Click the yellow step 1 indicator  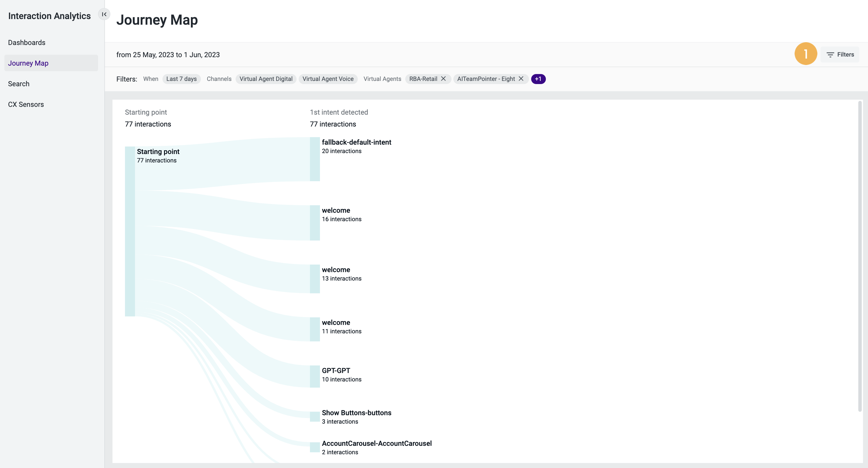[806, 53]
